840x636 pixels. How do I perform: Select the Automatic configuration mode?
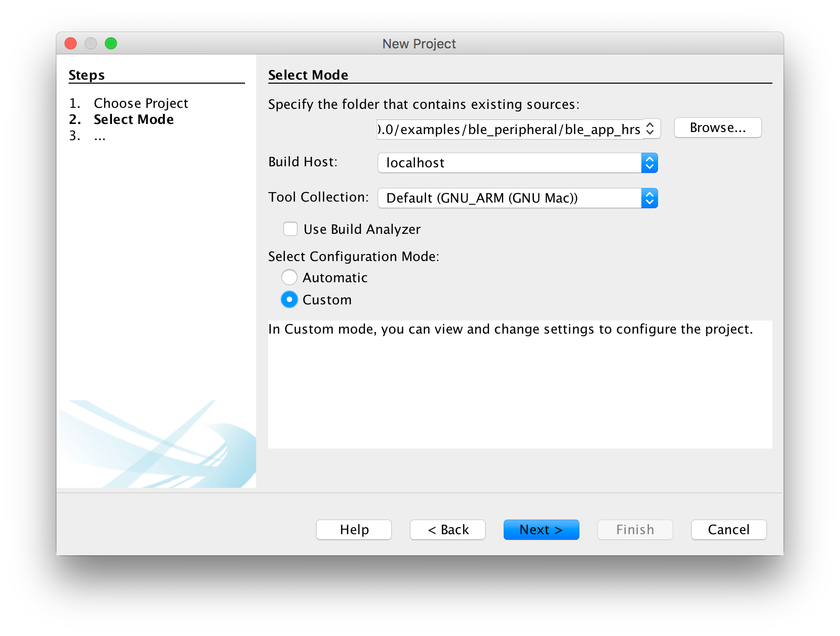point(289,278)
